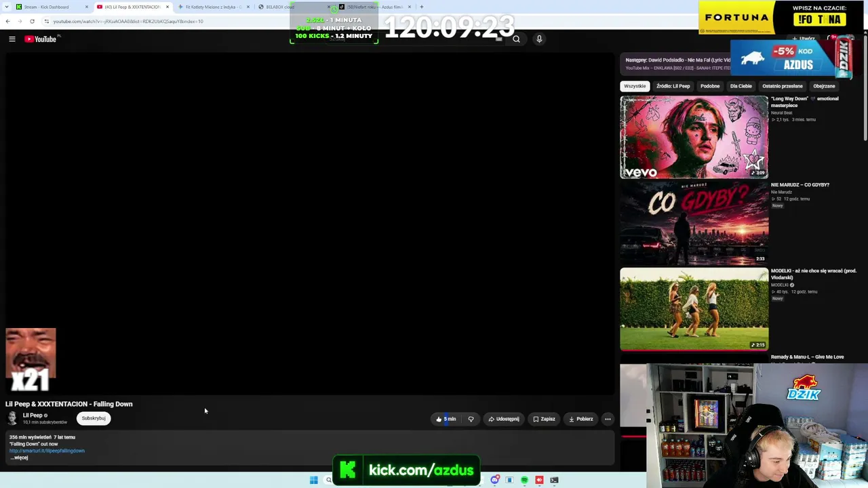Viewport: 868px width, 488px height.
Task: Open the Long Way Down video thumbnail
Action: tap(694, 137)
